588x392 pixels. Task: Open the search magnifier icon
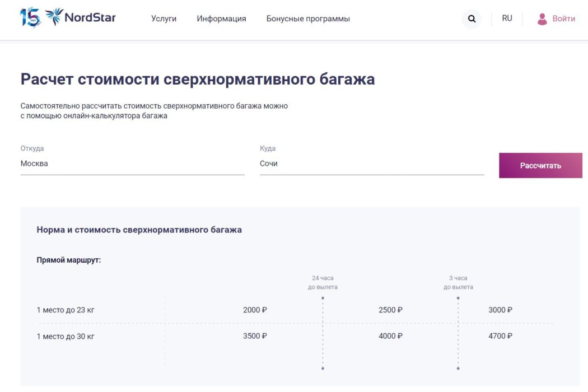(x=471, y=18)
